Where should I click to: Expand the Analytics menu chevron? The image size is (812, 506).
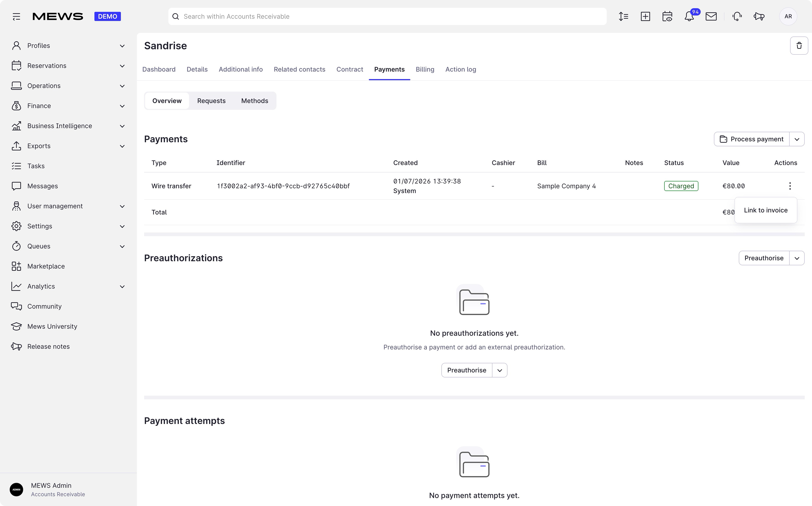(x=122, y=287)
